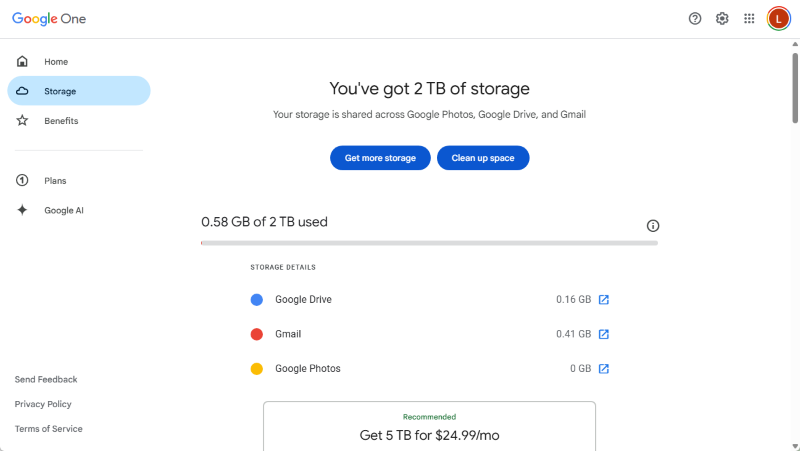Show storage info via the info icon

[x=653, y=226]
